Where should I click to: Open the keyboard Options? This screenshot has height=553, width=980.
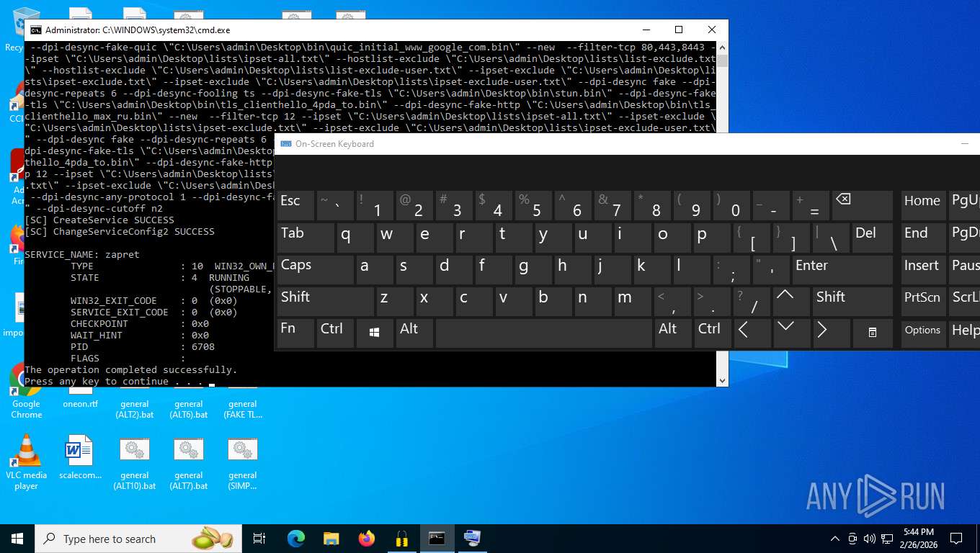923,333
